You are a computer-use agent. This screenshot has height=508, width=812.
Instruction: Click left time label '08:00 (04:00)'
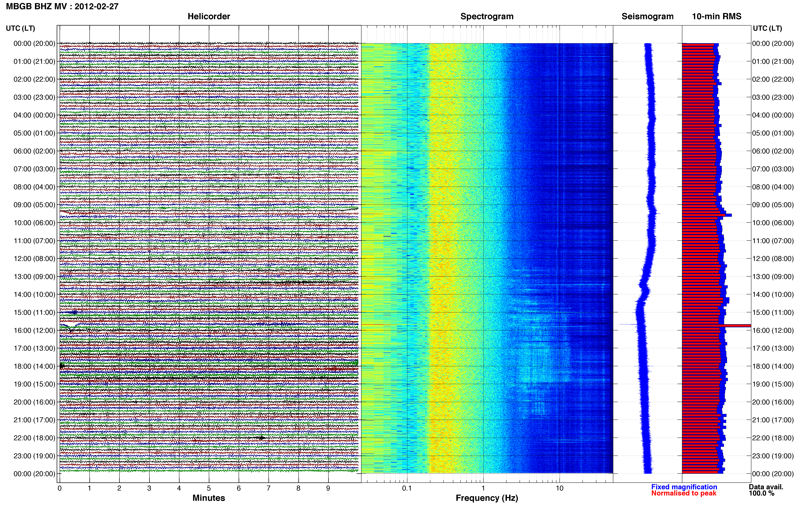tap(34, 187)
